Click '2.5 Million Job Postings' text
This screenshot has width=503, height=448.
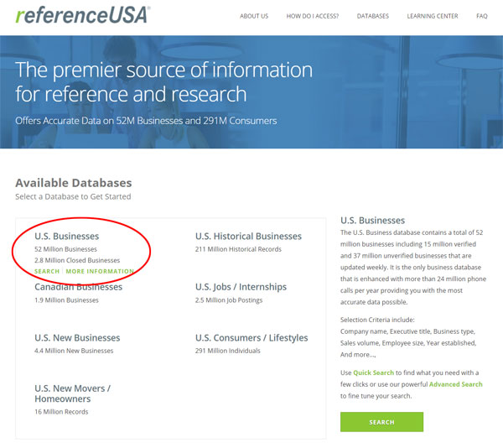click(x=229, y=300)
